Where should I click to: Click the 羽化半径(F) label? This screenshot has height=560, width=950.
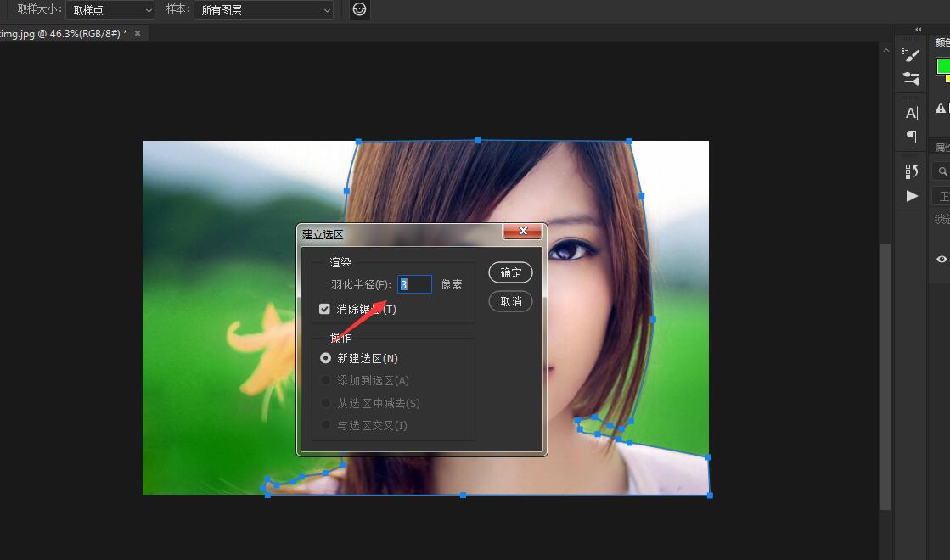pos(361,284)
